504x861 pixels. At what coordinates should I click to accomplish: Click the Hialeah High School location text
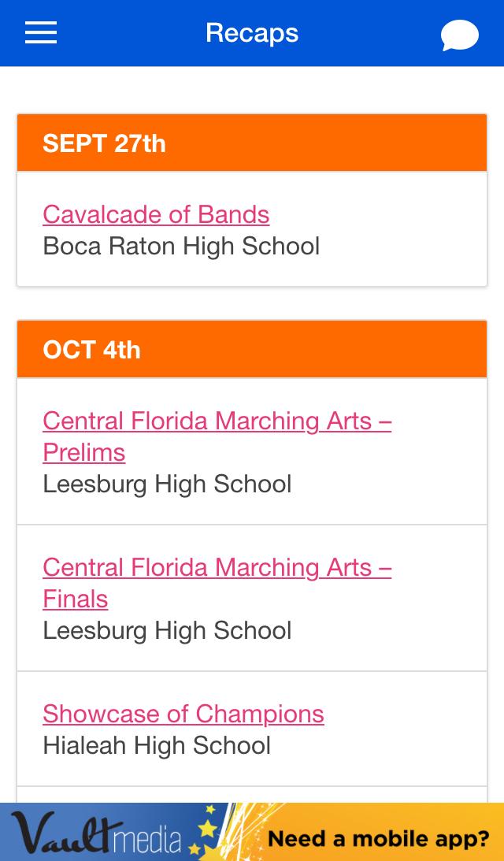pyautogui.click(x=157, y=745)
